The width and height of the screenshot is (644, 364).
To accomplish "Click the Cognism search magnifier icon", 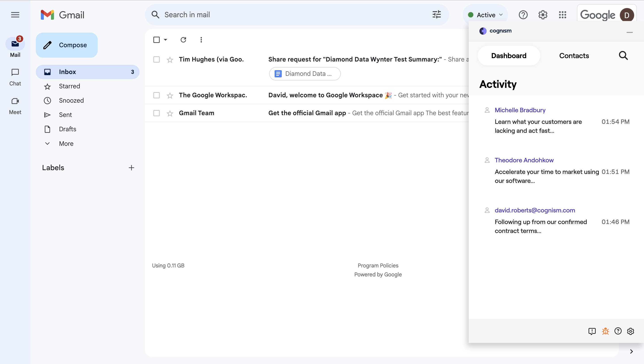I will pos(623,55).
